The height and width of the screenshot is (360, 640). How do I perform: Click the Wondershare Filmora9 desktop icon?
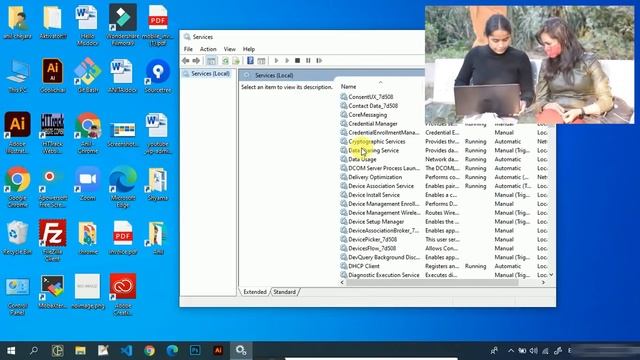tap(122, 25)
